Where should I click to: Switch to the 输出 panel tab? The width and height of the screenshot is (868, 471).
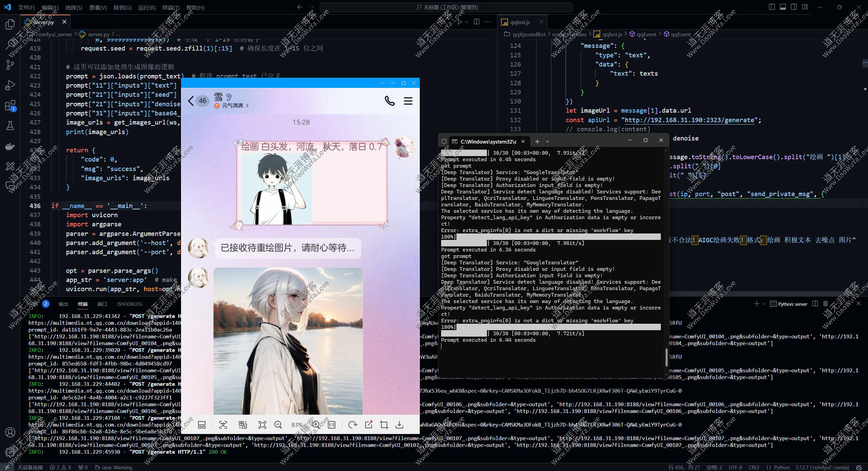tap(63, 304)
